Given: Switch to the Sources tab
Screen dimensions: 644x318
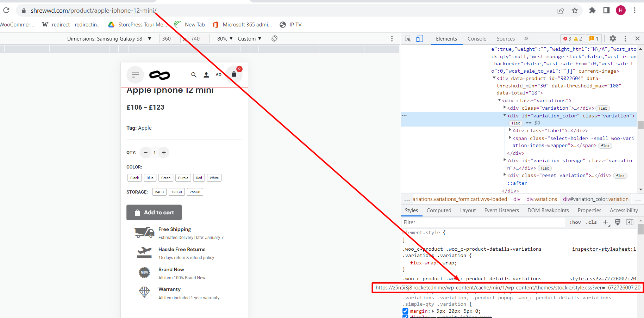Looking at the screenshot, I should tap(506, 38).
